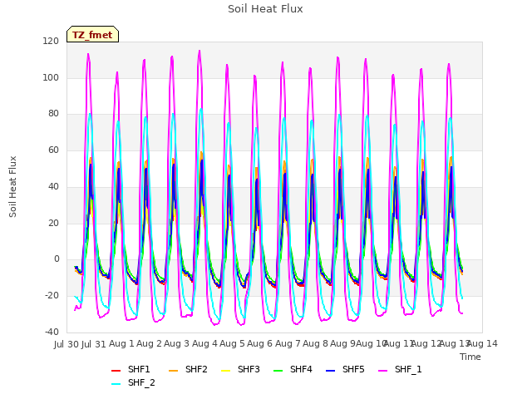
Task: Select the SHF_1 legend entry
Action: coord(400,369)
